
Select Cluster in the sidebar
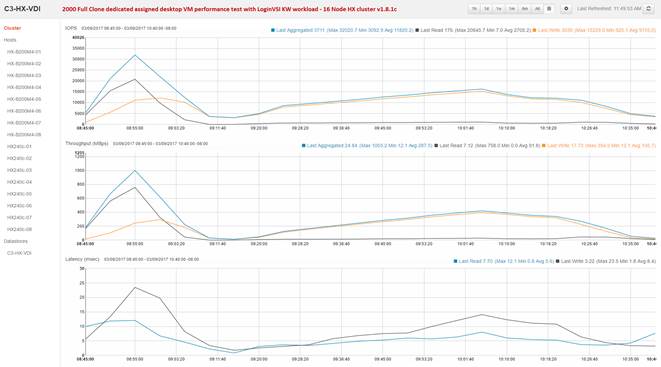click(13, 28)
